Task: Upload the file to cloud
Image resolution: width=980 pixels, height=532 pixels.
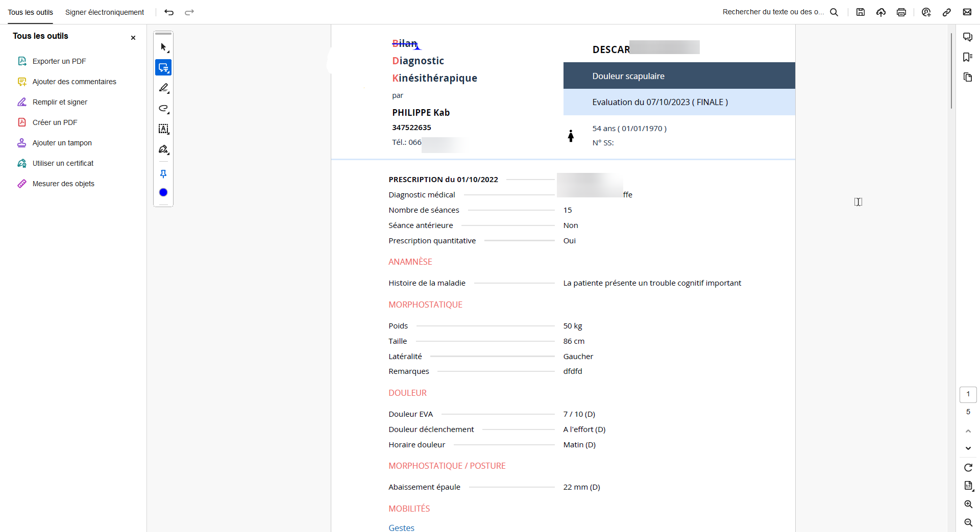Action: point(881,12)
